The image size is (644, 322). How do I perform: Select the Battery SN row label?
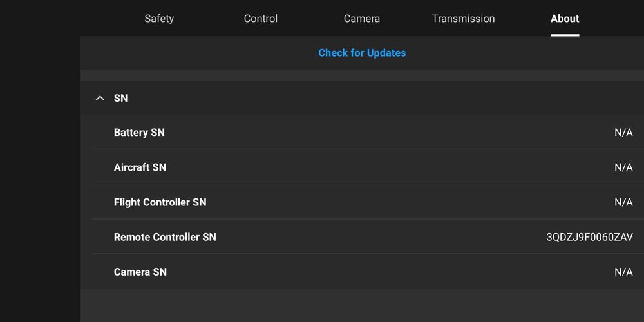[x=139, y=133]
